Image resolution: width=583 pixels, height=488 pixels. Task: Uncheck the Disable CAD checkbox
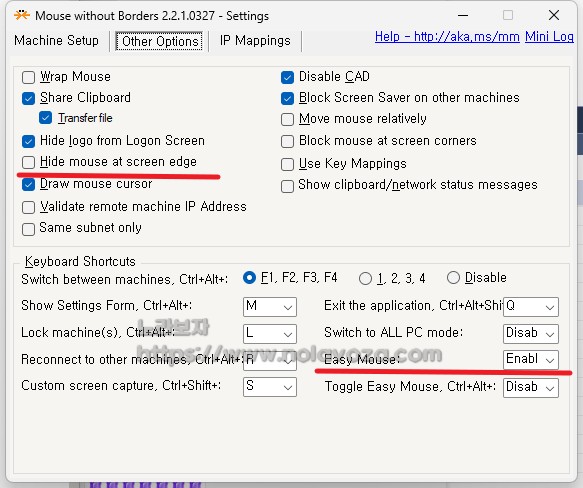pyautogui.click(x=287, y=77)
